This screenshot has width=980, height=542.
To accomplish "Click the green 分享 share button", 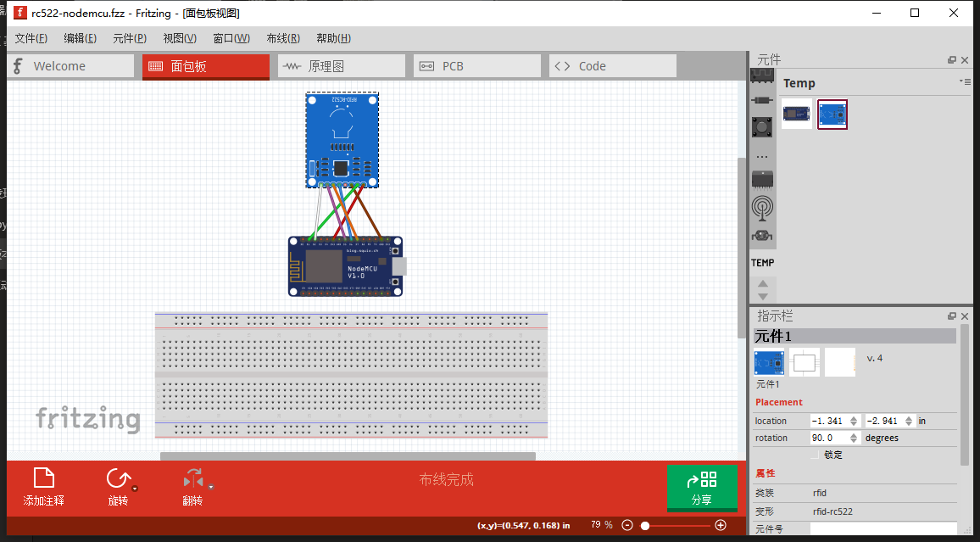I will [702, 488].
